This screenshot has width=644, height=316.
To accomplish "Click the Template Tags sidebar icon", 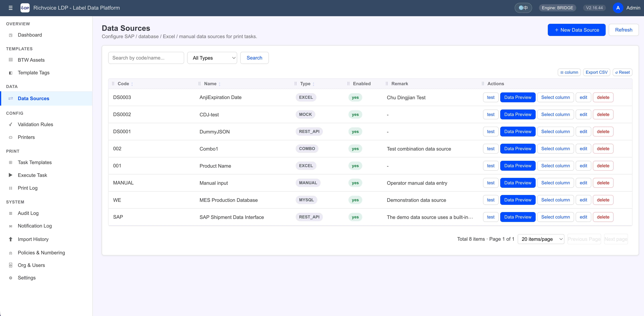I will click(x=11, y=73).
